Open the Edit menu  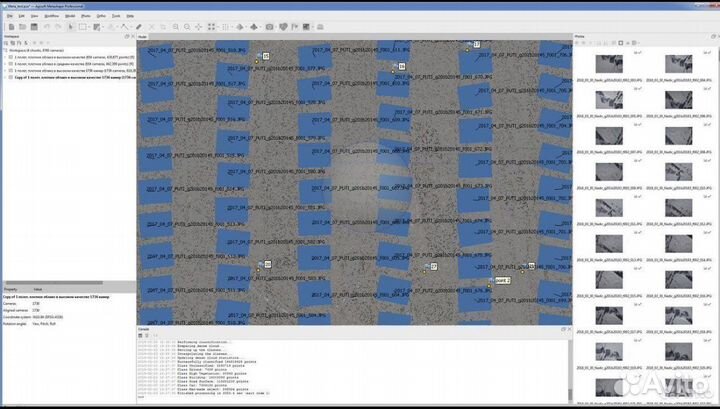click(x=22, y=16)
